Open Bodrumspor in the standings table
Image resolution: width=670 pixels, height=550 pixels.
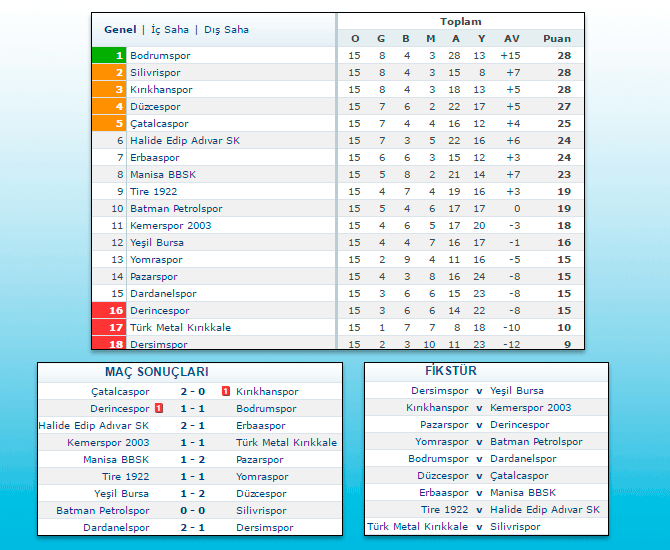160,56
